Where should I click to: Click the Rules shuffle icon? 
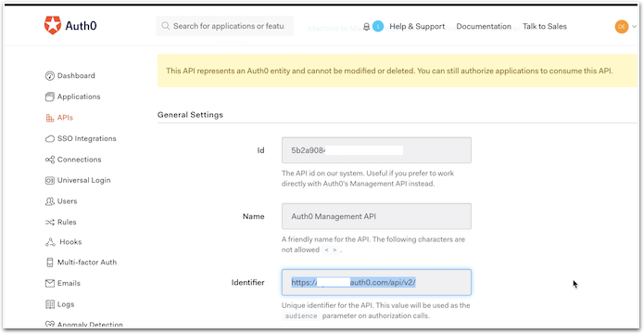coord(50,222)
